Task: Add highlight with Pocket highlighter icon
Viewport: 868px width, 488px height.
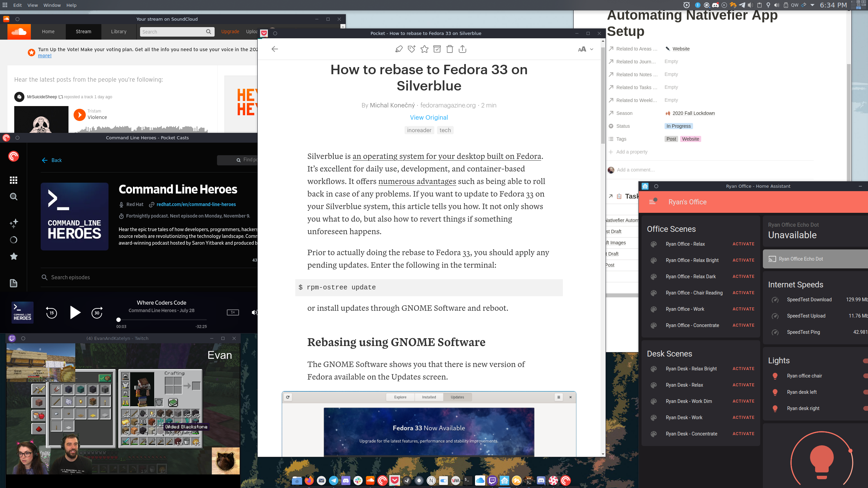Action: point(399,49)
